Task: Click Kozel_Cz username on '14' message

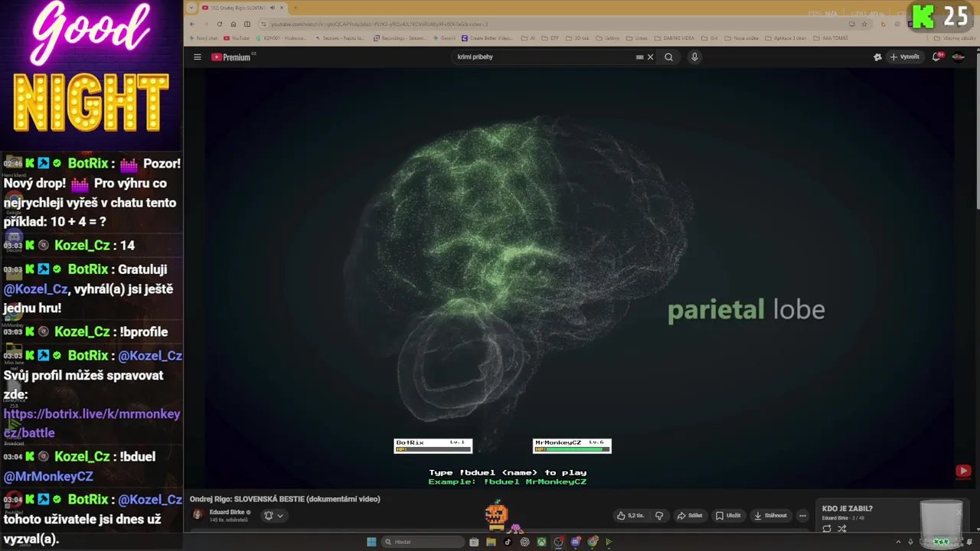Action: click(x=83, y=246)
